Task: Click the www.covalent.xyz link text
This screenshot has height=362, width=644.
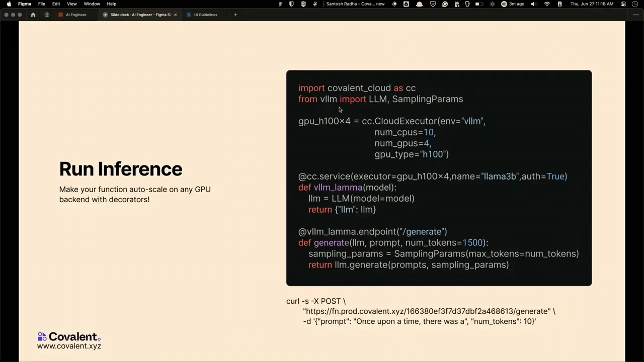Action: click(x=69, y=346)
